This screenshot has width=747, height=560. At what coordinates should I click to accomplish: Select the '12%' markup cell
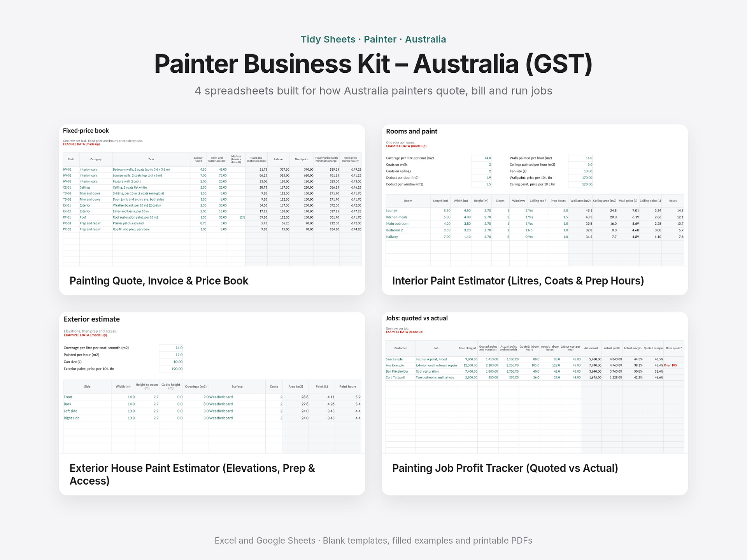click(236, 217)
